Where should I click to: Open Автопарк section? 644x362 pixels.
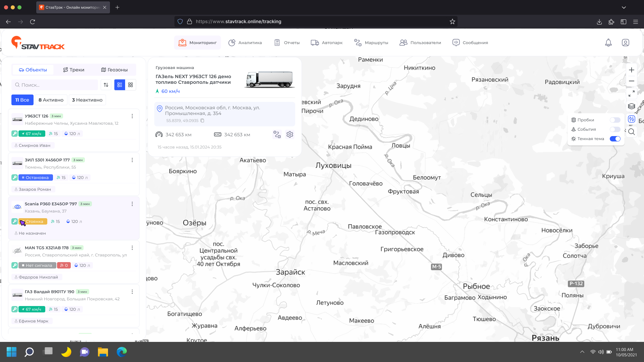click(327, 43)
